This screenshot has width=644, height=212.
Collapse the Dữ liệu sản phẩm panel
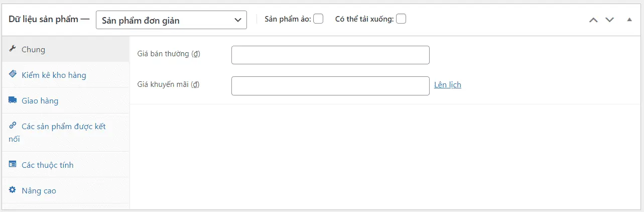click(629, 20)
